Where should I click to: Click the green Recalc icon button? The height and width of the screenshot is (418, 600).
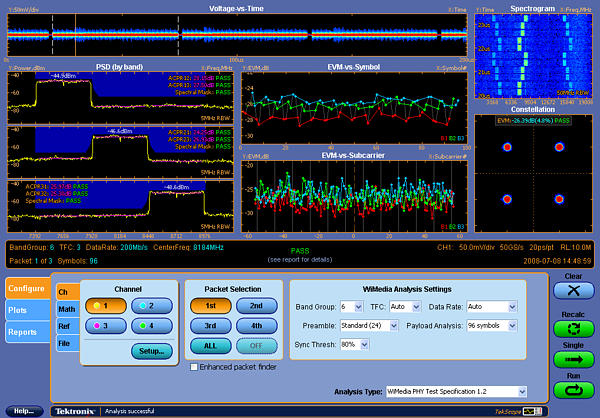pyautogui.click(x=572, y=328)
